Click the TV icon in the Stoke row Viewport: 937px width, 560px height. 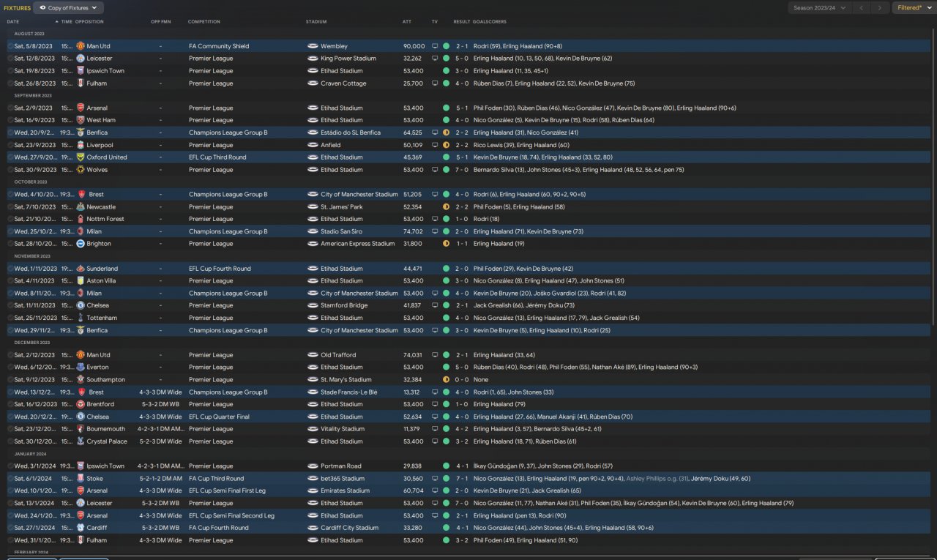pos(435,479)
